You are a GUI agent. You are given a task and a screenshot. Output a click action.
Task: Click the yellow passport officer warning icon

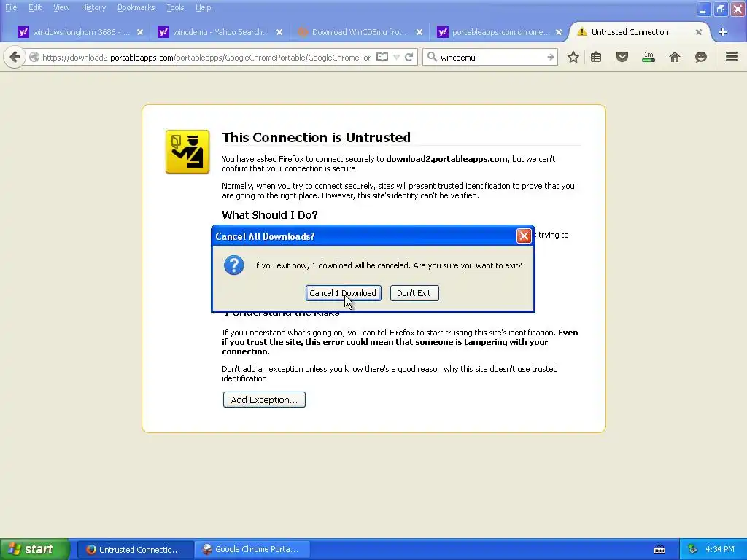click(187, 152)
